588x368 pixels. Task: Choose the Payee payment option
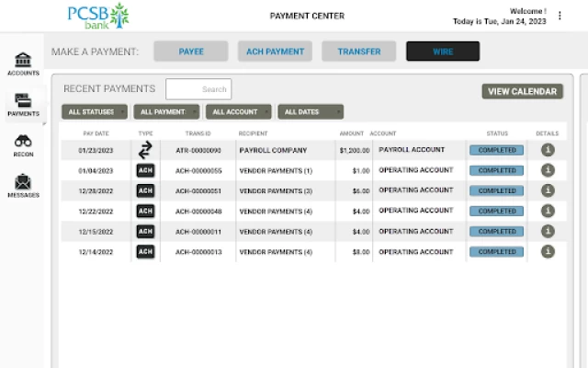191,52
